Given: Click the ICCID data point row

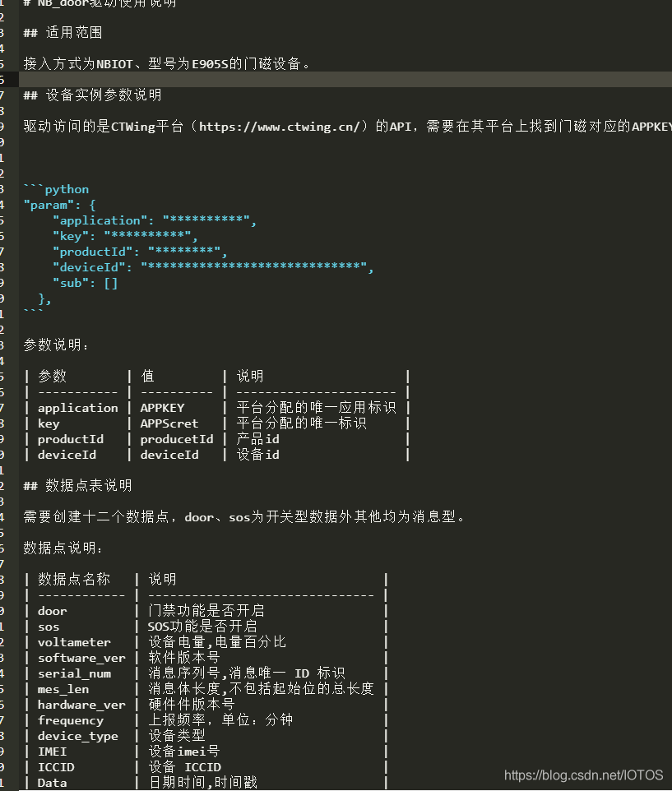Looking at the screenshot, I should 56,767.
